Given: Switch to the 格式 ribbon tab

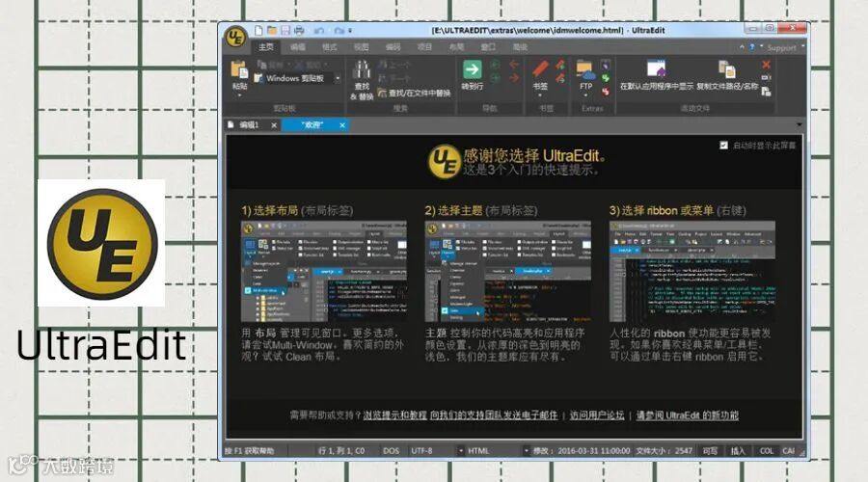Looking at the screenshot, I should click(x=330, y=47).
